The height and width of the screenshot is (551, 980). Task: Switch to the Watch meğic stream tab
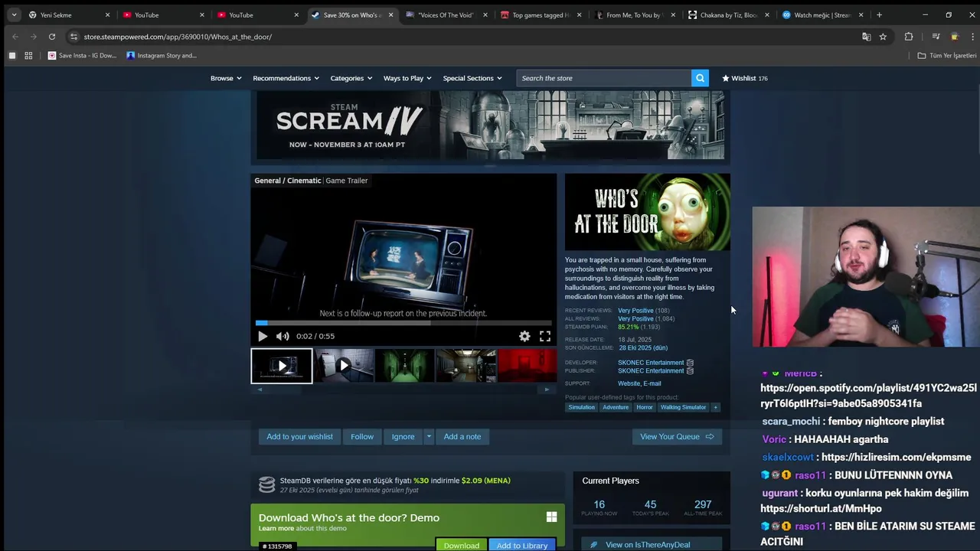822,15
